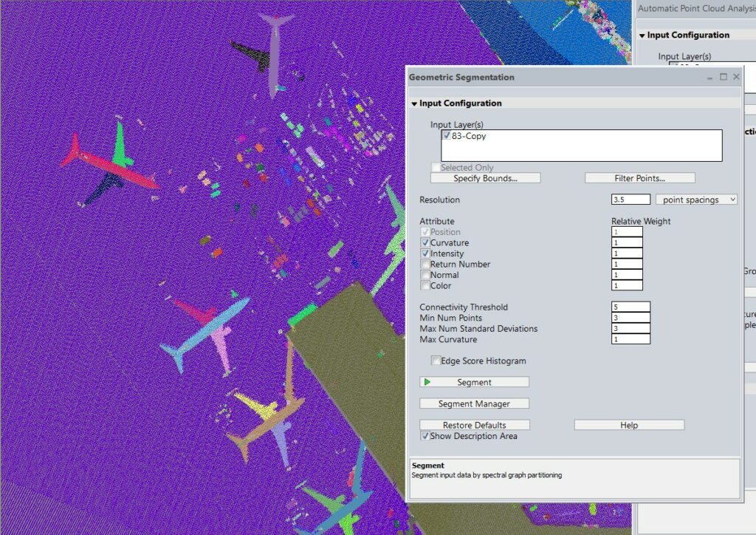
Task: Uncheck Show Description Area
Action: (x=425, y=436)
